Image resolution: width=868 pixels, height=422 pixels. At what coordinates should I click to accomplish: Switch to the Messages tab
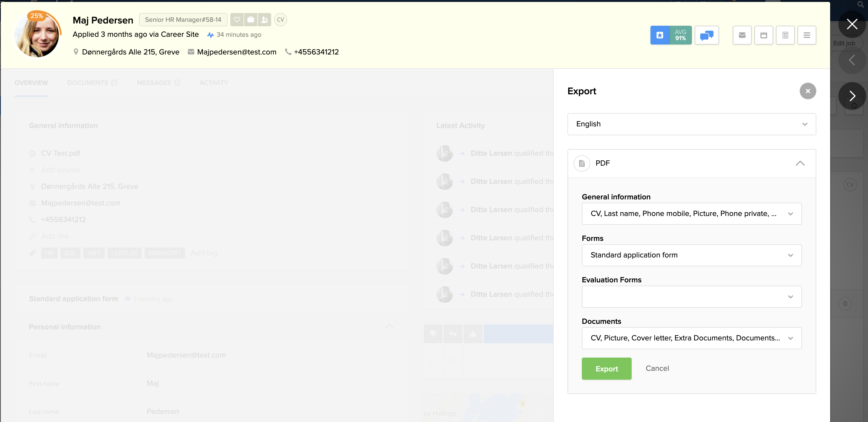click(158, 83)
